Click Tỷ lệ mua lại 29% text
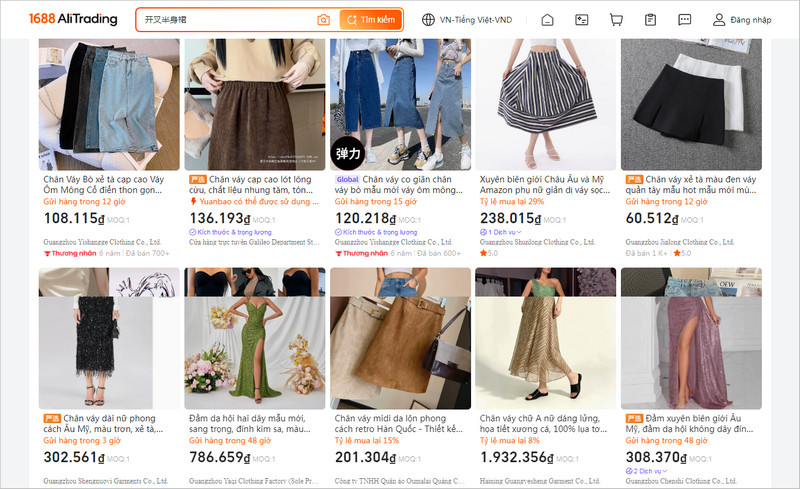 pos(512,202)
